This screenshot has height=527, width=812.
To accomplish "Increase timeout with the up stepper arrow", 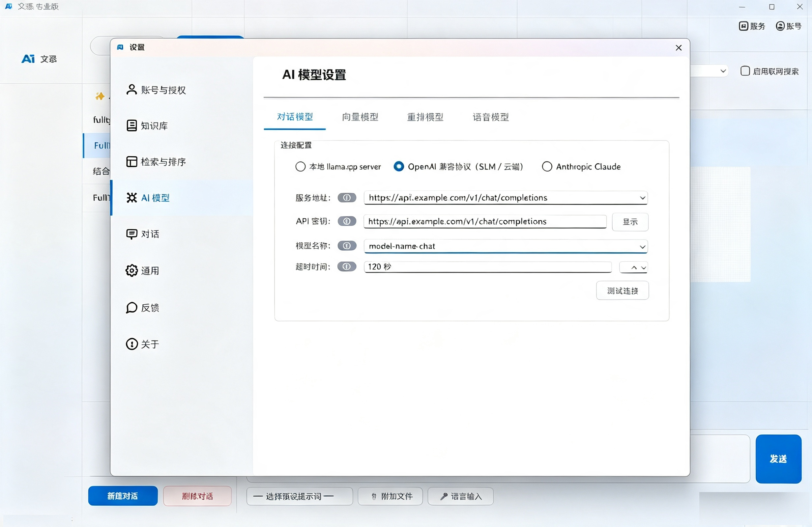I will point(634,268).
